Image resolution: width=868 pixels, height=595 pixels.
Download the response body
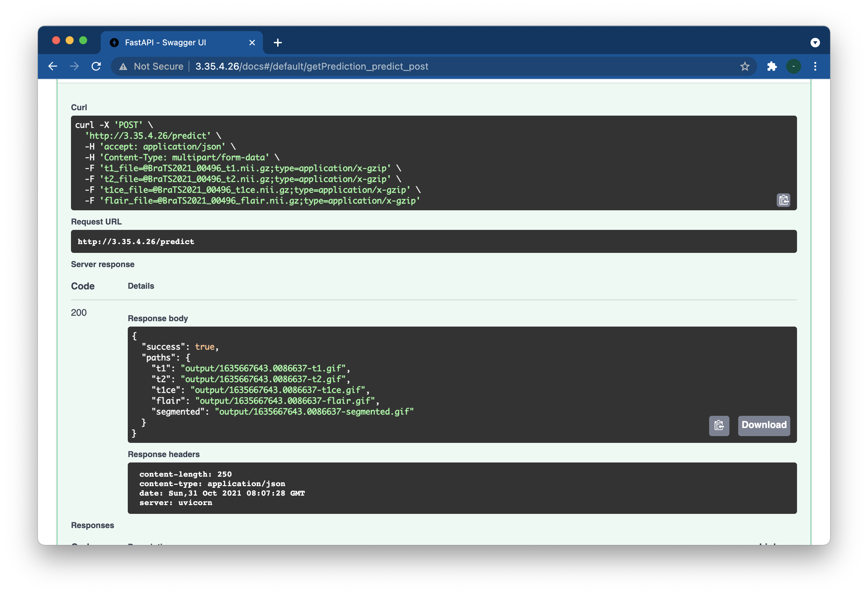pos(764,425)
